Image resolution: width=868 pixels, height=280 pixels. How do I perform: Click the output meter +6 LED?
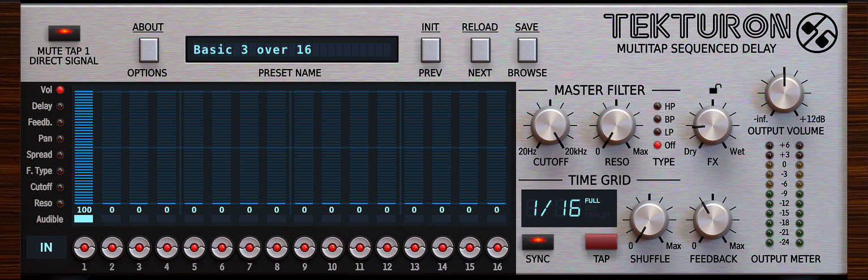(769, 145)
